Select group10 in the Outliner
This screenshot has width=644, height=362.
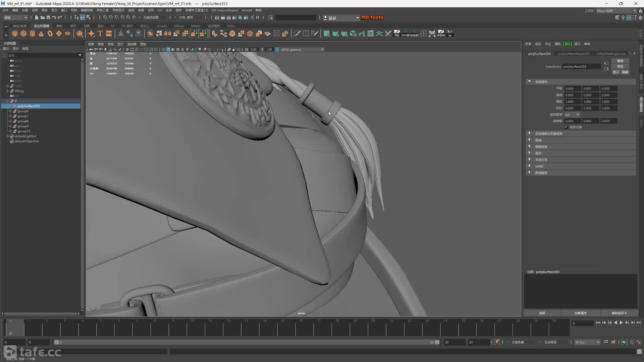[24, 131]
